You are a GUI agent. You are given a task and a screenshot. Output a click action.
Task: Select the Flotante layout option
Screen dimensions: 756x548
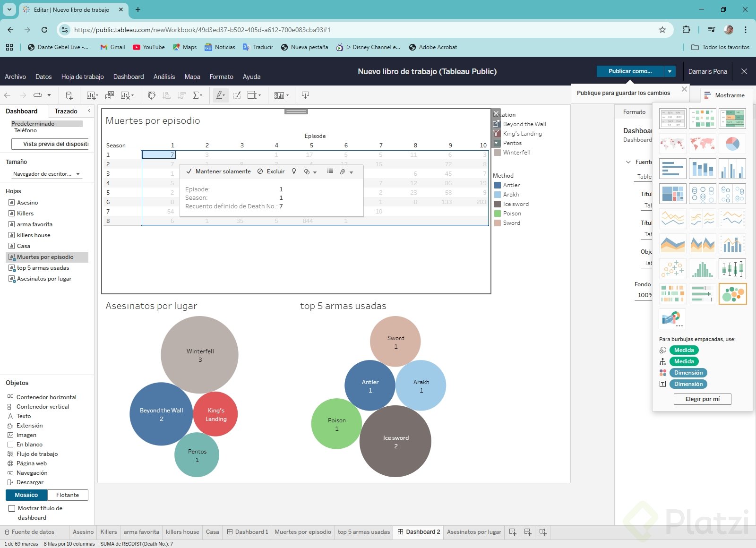click(68, 495)
